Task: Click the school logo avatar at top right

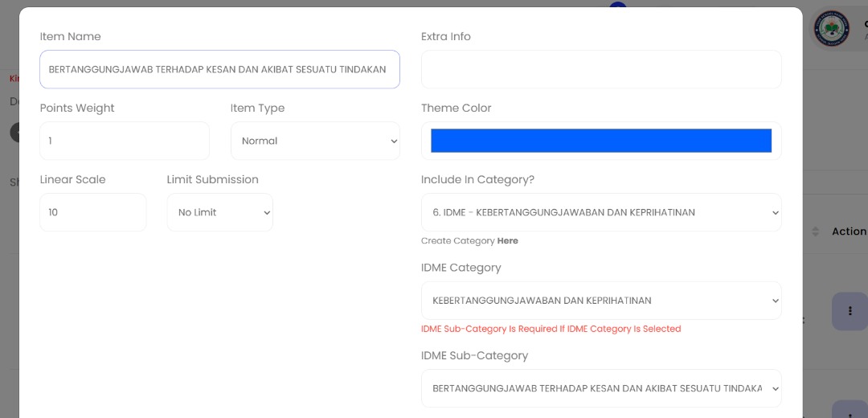Action: tap(832, 28)
